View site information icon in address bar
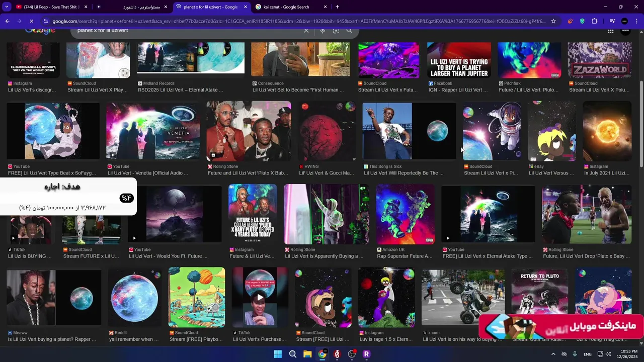Image resolution: width=644 pixels, height=362 pixels. (x=46, y=21)
